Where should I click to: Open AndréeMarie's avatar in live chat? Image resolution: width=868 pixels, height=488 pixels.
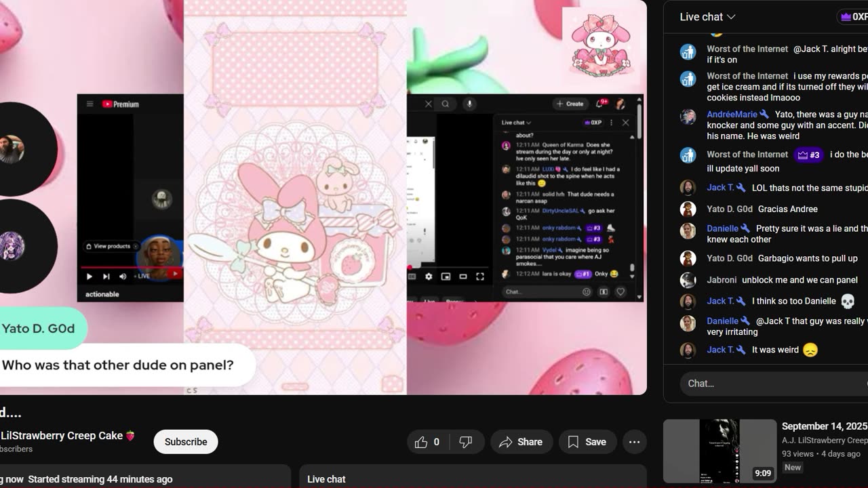click(x=688, y=116)
